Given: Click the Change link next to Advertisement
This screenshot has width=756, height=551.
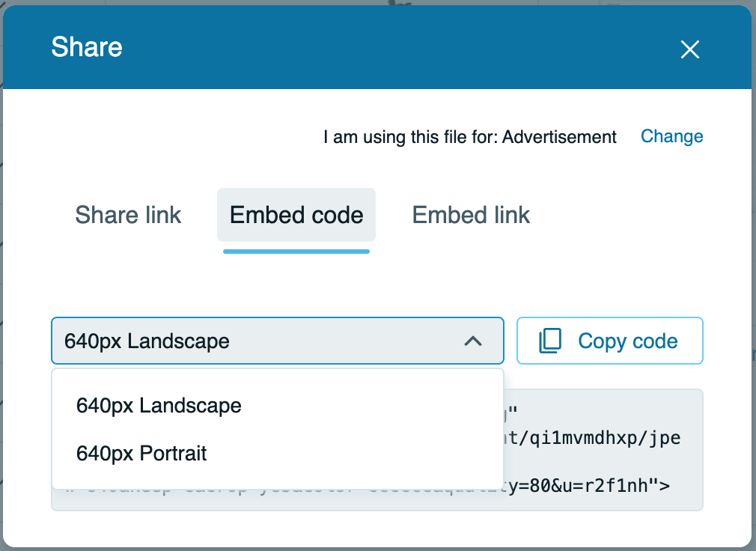Looking at the screenshot, I should click(x=671, y=136).
